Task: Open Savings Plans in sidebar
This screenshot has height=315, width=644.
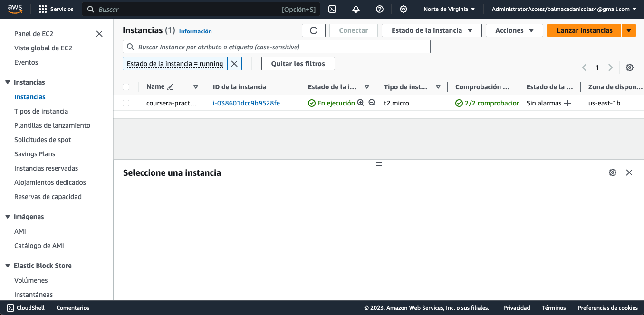Action: (35, 154)
